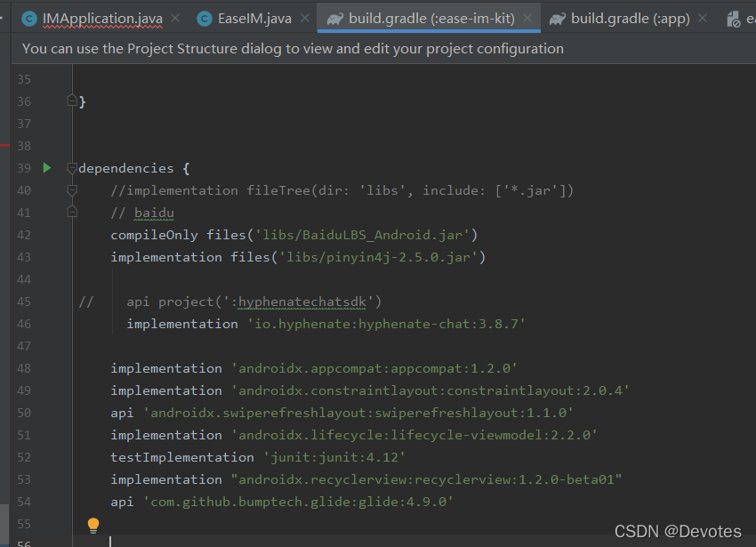This screenshot has width=756, height=547.
Task: Click the file icon on the rightmost partial tab
Action: (x=734, y=20)
